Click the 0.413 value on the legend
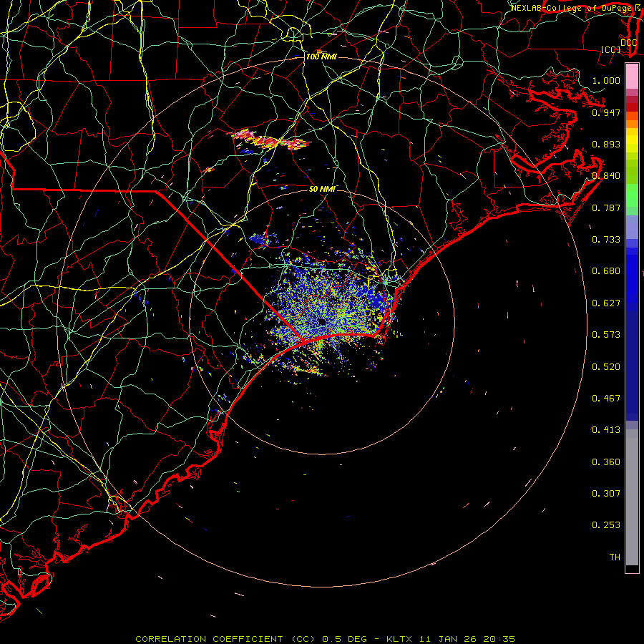 pyautogui.click(x=606, y=430)
